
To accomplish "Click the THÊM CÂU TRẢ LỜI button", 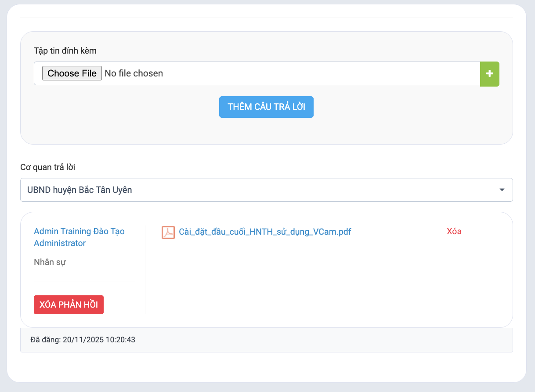I will click(266, 107).
